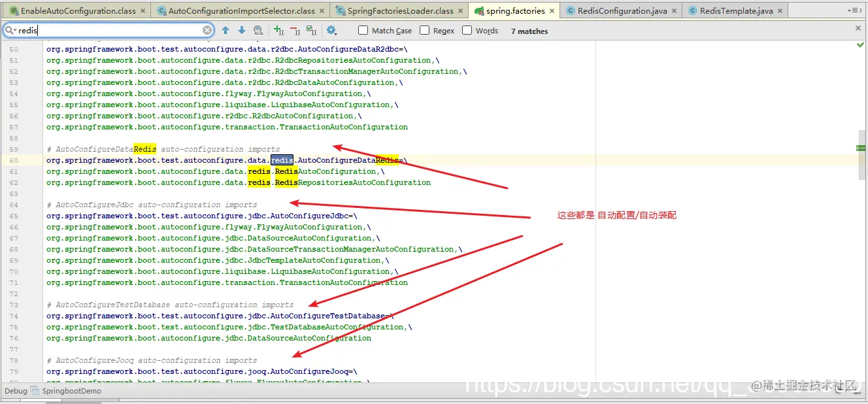Enable the Regex checkbox
Screen dimensions: 868x404
[x=425, y=30]
